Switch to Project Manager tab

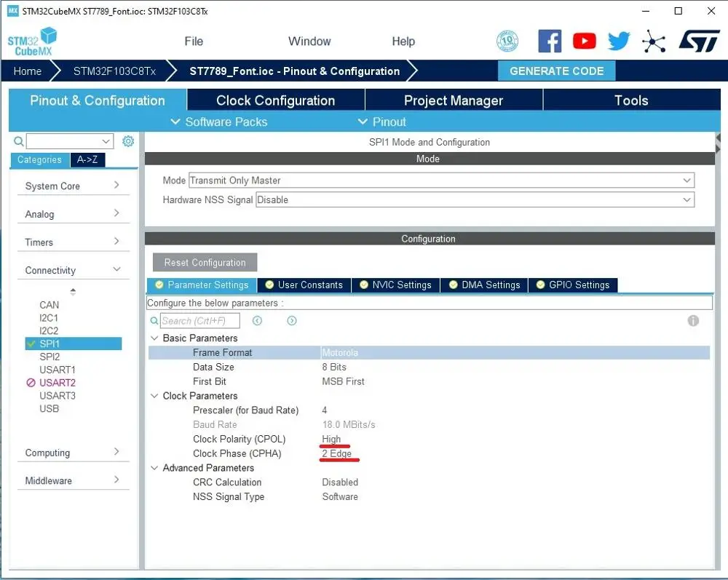(454, 100)
